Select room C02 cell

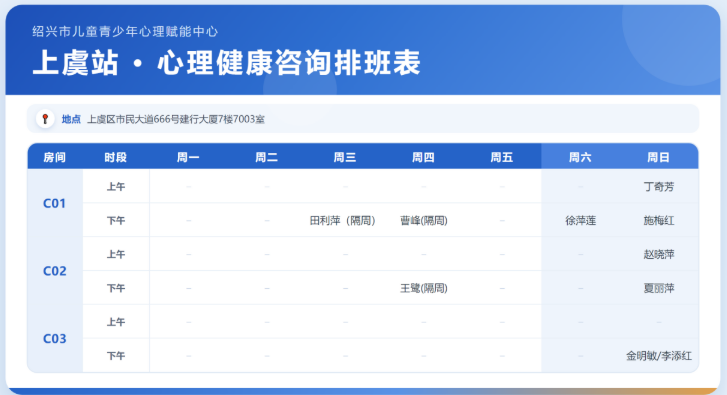pyautogui.click(x=55, y=271)
